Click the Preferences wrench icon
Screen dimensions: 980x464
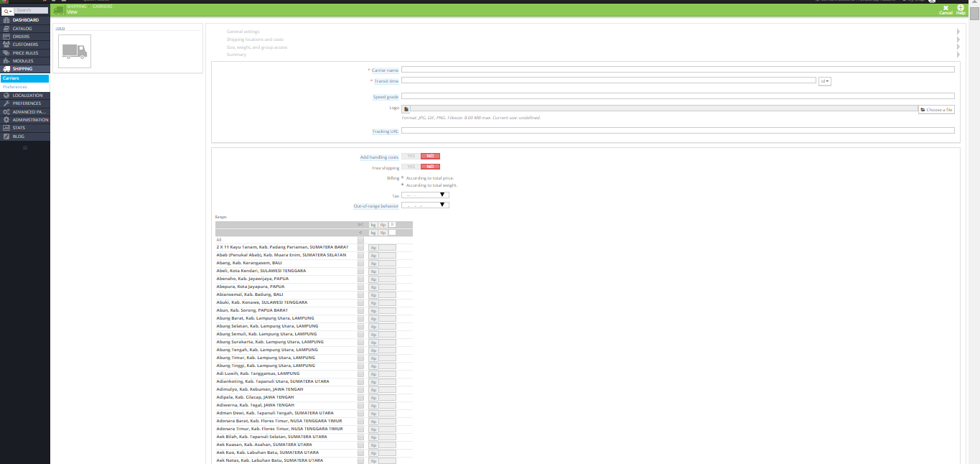[x=6, y=103]
